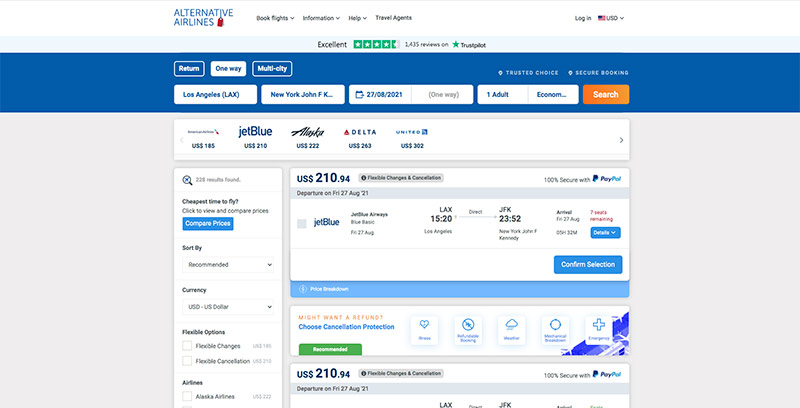Tick the Flexible Cancellation checkbox
The height and width of the screenshot is (408, 800).
pyautogui.click(x=187, y=361)
